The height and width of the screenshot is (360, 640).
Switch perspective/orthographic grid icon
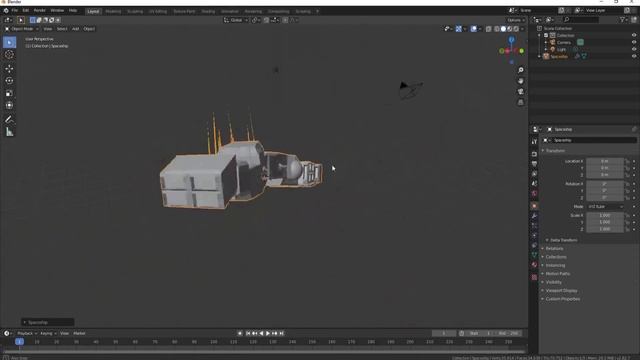521,102
